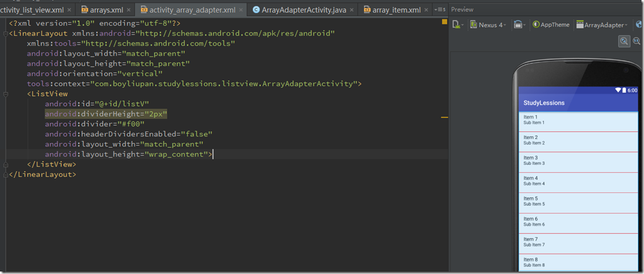Close the array_item.xml editor tab
The height and width of the screenshot is (274, 644).
[427, 10]
